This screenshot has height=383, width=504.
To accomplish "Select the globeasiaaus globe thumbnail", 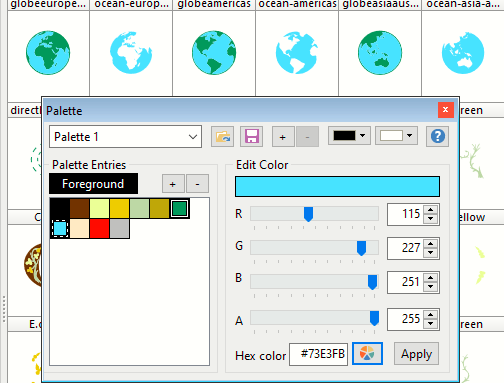I will [380, 53].
